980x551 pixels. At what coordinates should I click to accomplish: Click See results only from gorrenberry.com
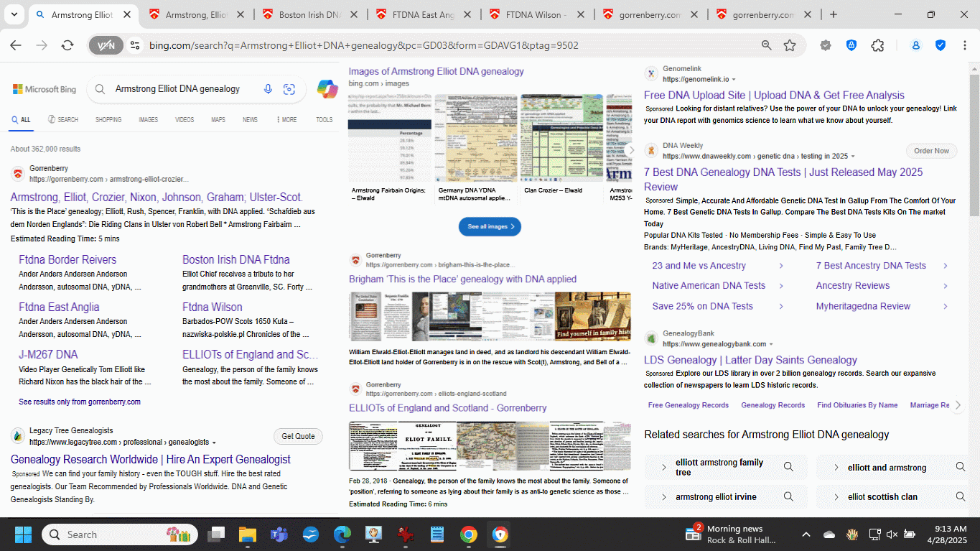pyautogui.click(x=80, y=402)
